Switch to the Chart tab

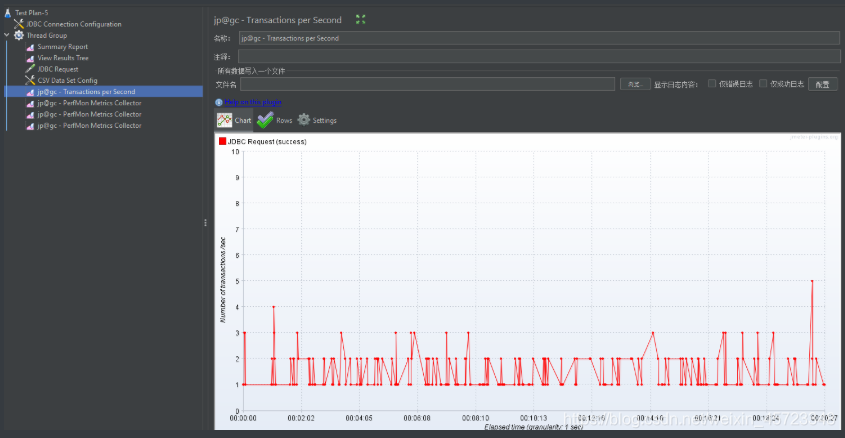point(234,120)
